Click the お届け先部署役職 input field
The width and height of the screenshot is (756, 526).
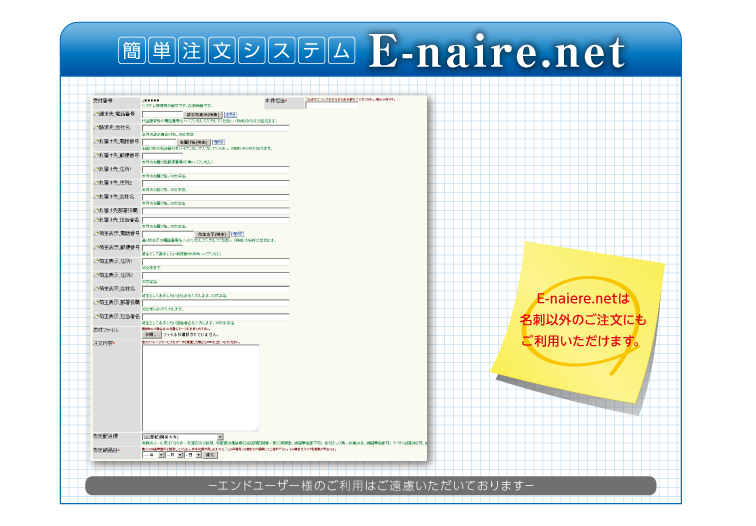click(216, 211)
